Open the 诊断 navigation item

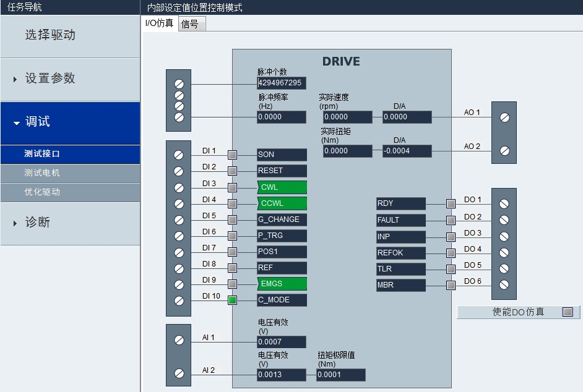(x=70, y=223)
